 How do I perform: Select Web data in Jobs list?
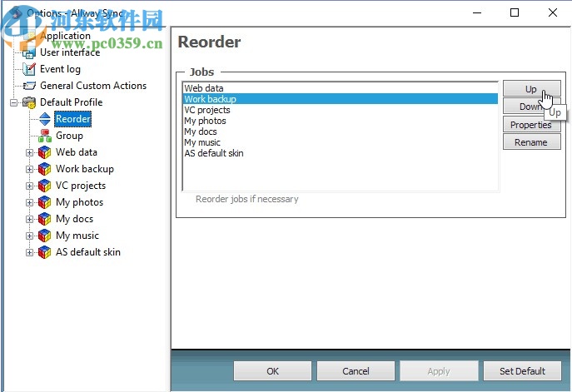tap(341, 88)
